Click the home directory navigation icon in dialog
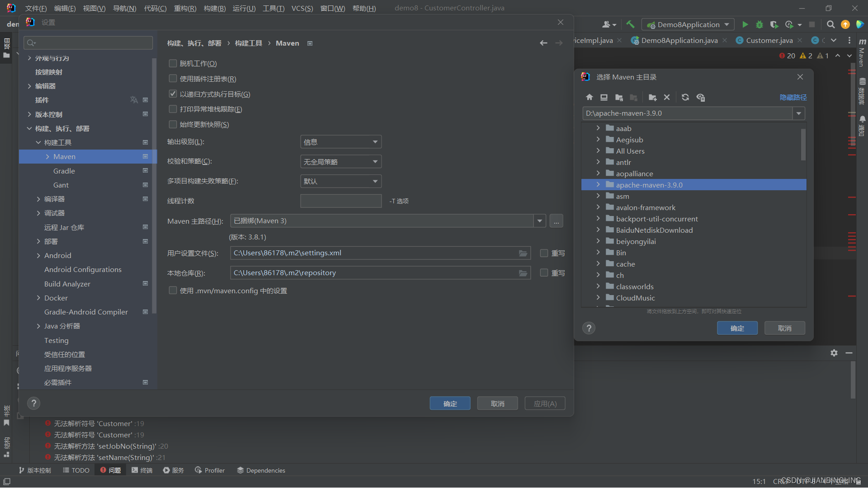Image resolution: width=868 pixels, height=488 pixels. pyautogui.click(x=590, y=97)
